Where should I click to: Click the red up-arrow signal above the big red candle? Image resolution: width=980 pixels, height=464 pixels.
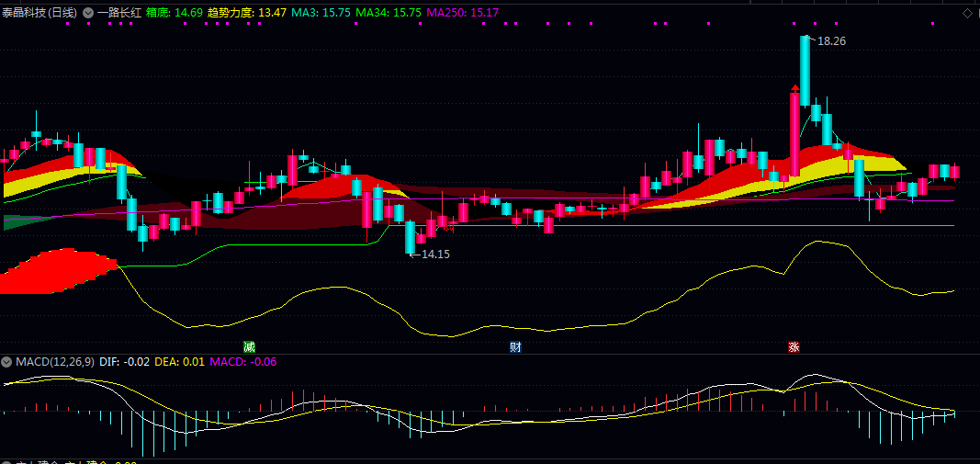794,89
